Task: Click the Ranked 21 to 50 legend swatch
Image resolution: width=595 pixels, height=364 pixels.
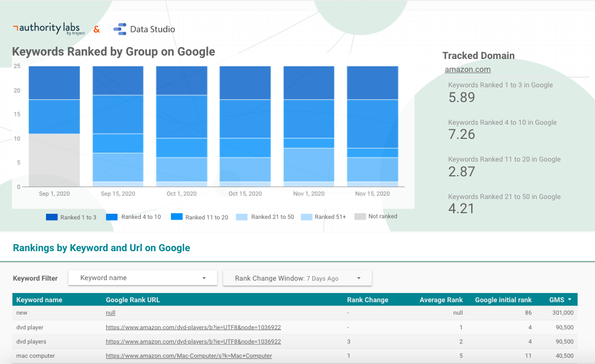Action: [241, 217]
